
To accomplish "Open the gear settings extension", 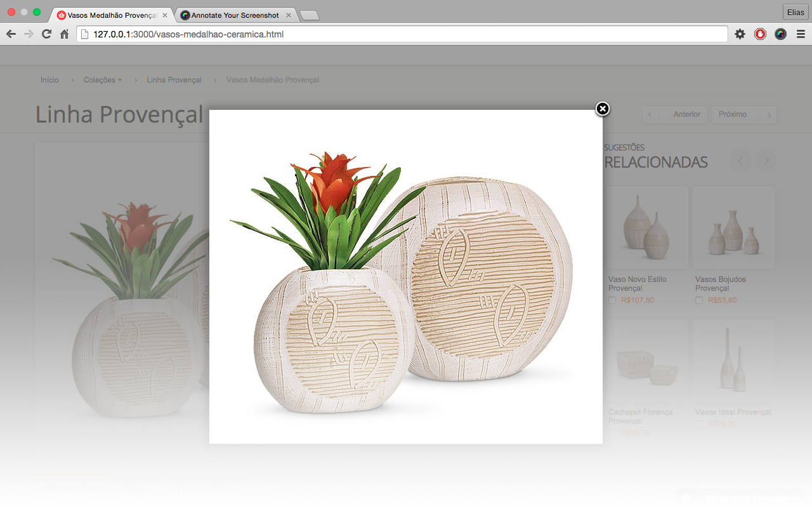I will (x=740, y=34).
